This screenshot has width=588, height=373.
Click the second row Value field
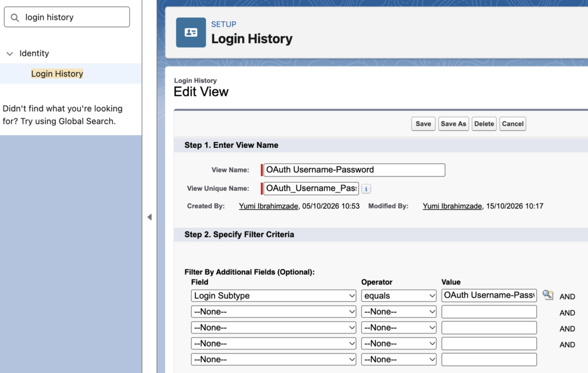tap(489, 312)
